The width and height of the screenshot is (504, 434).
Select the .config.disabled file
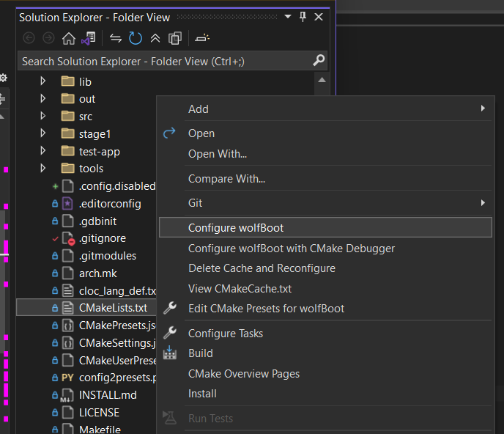(117, 186)
